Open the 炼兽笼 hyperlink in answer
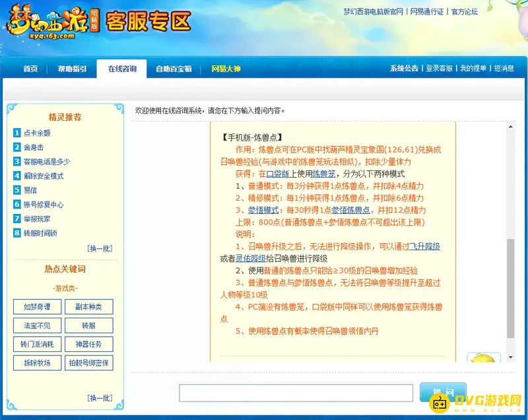 pyautogui.click(x=324, y=174)
